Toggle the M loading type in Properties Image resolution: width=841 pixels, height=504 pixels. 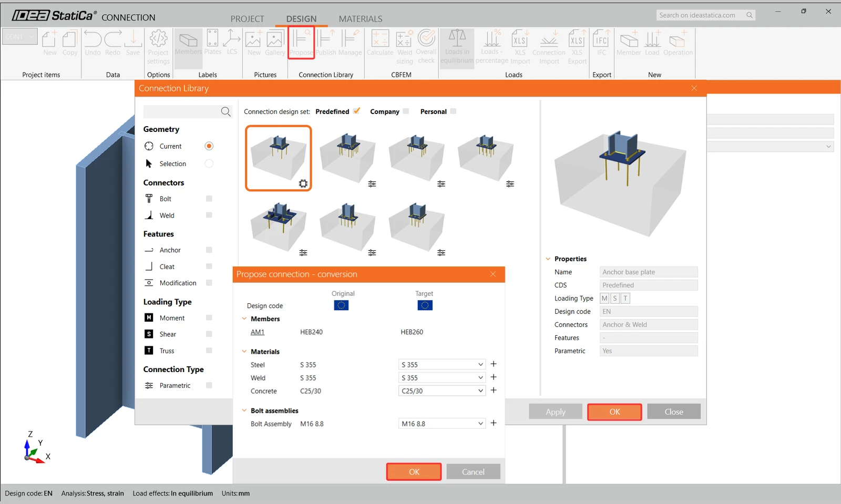pos(604,298)
